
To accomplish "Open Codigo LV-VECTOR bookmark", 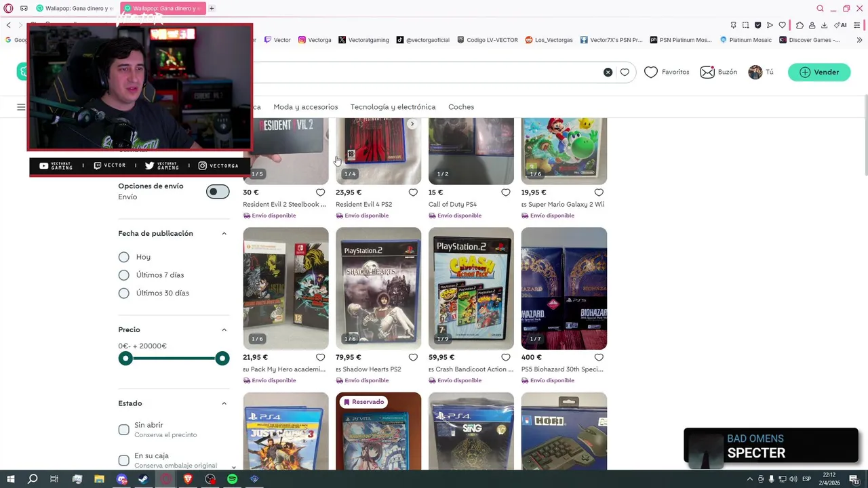I will (487, 40).
